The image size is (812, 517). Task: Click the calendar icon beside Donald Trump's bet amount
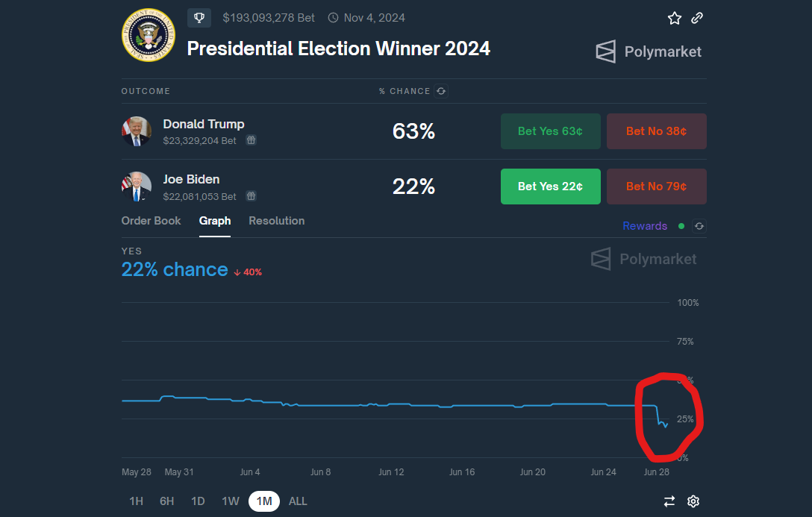pyautogui.click(x=251, y=140)
